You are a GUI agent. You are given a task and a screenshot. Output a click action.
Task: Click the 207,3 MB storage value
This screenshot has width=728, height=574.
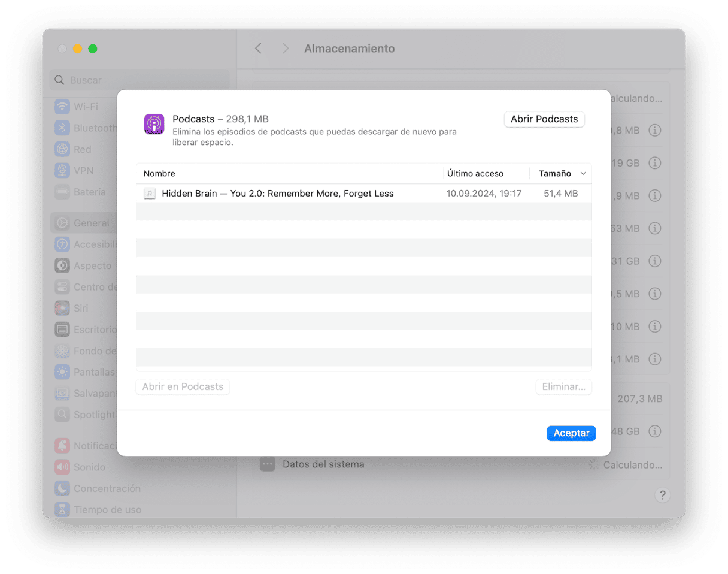tap(639, 399)
